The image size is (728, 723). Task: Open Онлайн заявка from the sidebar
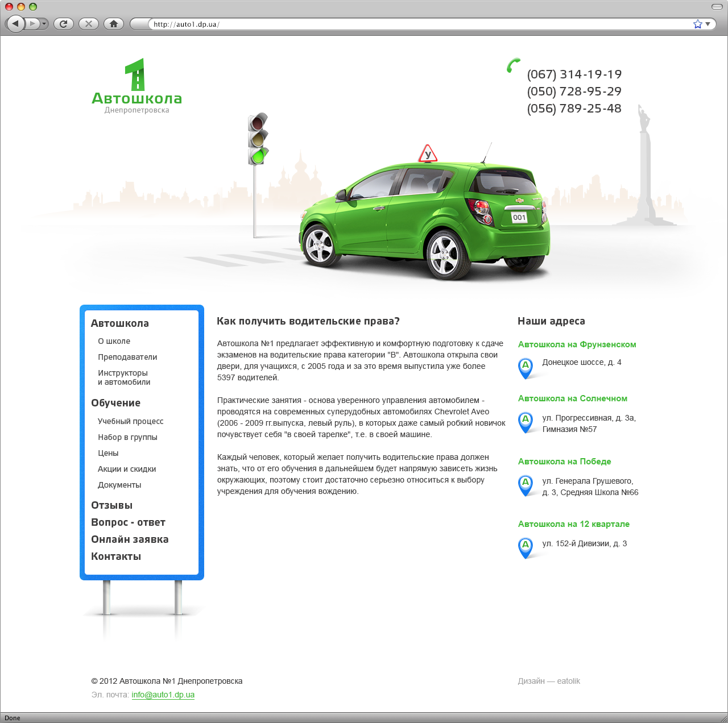tap(130, 539)
